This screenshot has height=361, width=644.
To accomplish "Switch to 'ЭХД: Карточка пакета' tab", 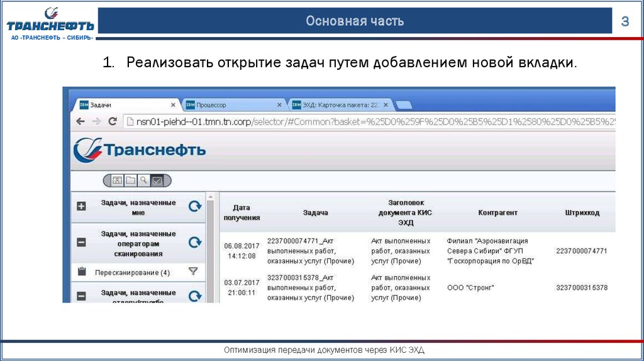I will click(x=341, y=105).
